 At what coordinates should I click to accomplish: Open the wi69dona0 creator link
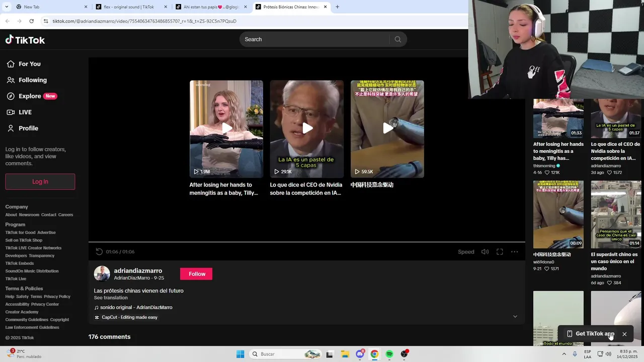(543, 262)
